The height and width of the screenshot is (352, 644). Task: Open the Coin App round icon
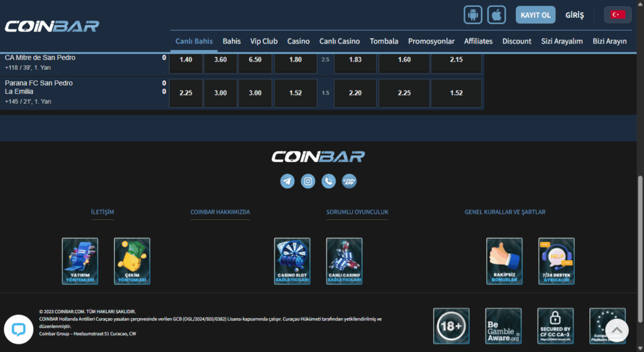(349, 181)
